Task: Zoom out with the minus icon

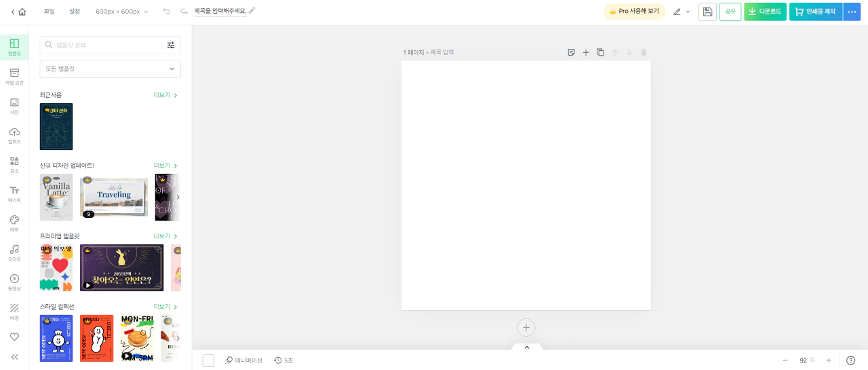Action: pyautogui.click(x=785, y=360)
